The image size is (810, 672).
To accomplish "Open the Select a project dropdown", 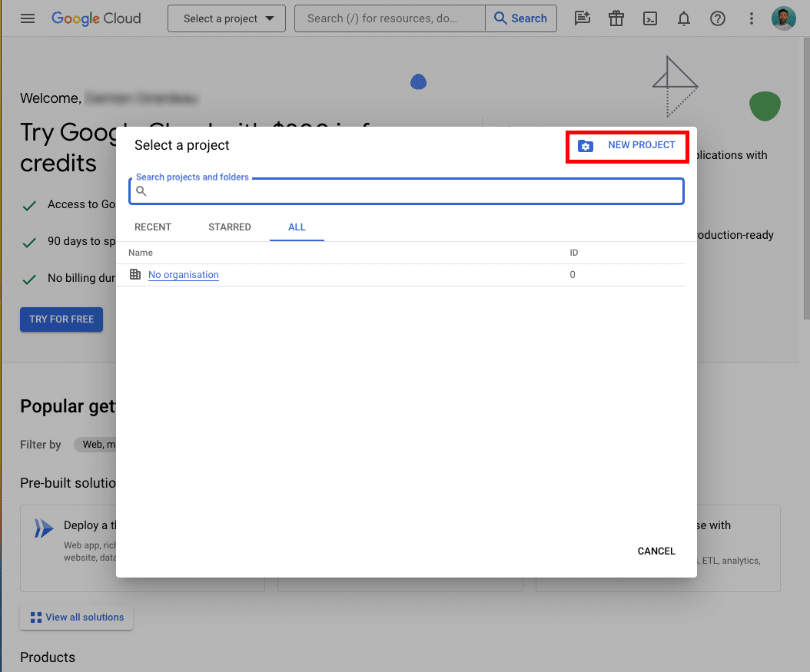I will point(226,18).
